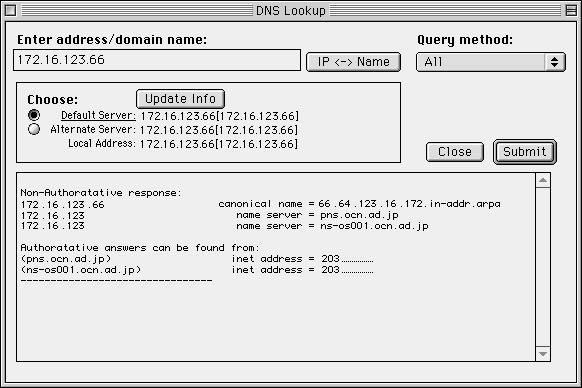Click the Submit button

(524, 152)
